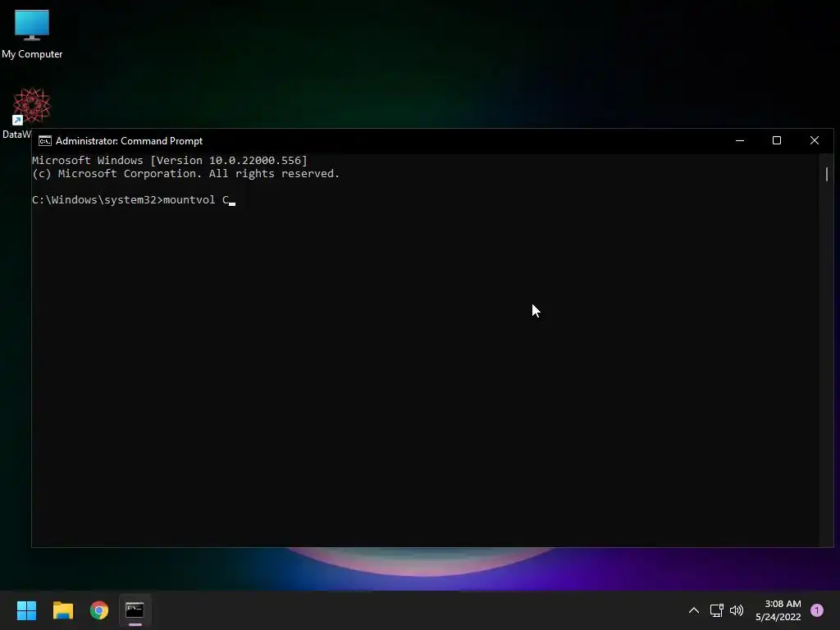Click the 'Administrator: Command Prompt' window title

pos(129,141)
